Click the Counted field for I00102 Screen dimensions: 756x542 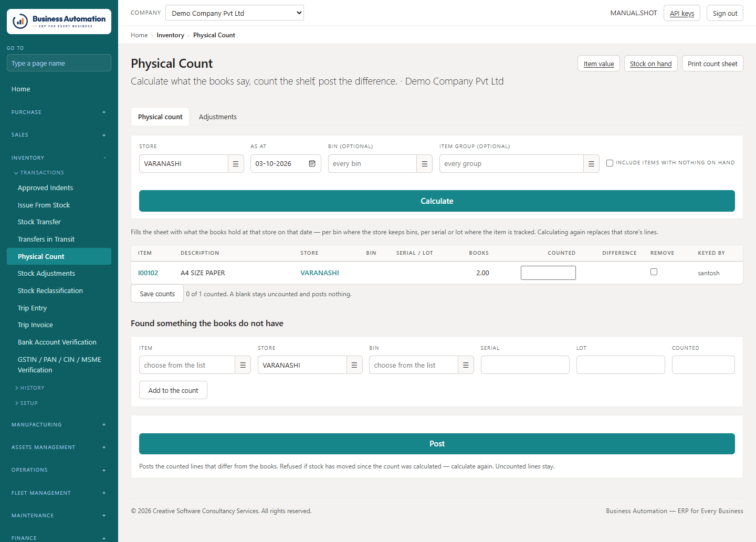(x=548, y=273)
